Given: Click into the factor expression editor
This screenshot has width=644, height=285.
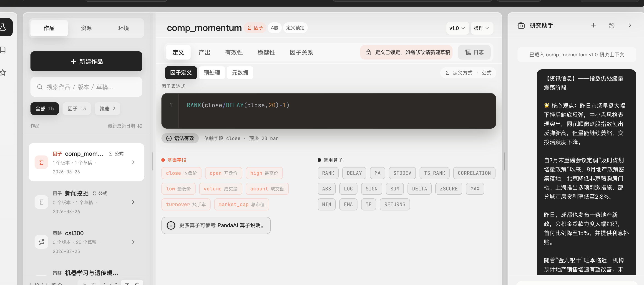Looking at the screenshot, I should [x=329, y=111].
